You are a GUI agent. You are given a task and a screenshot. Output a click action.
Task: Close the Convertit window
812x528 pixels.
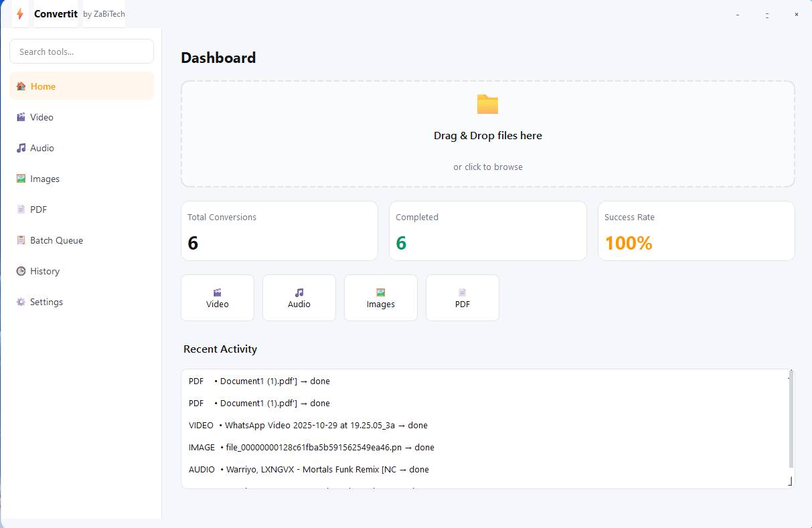[797, 14]
